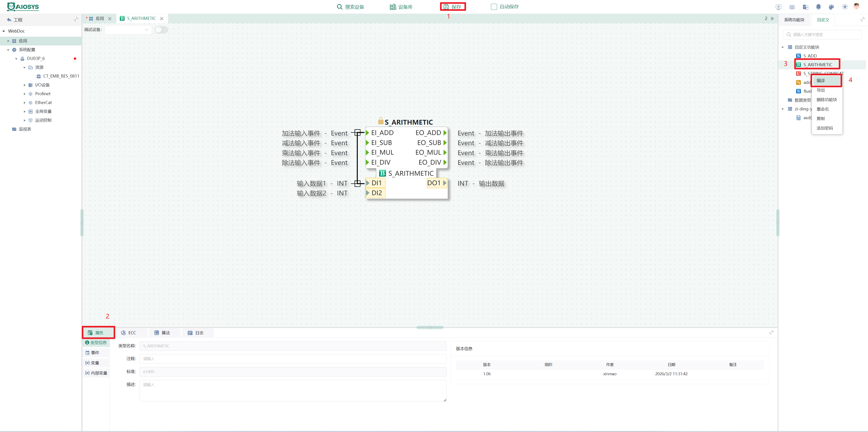This screenshot has height=432, width=868.
Task: Collapse the WebDoc tree root
Action: (x=4, y=31)
